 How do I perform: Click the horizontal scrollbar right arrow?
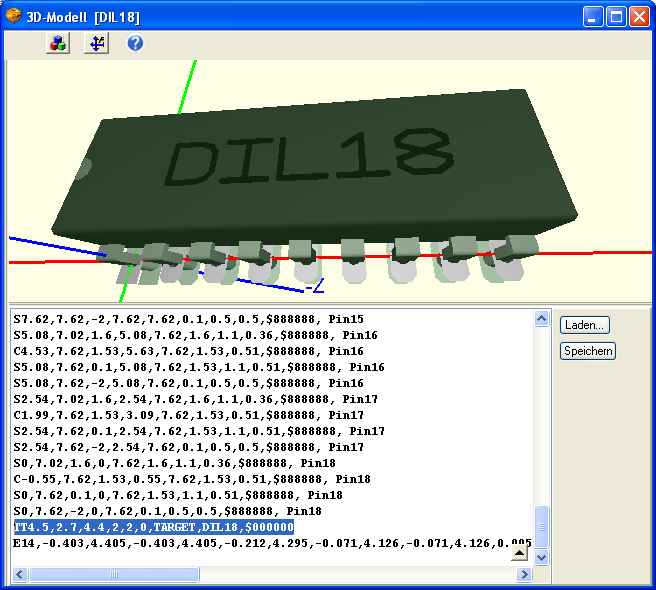(x=525, y=575)
